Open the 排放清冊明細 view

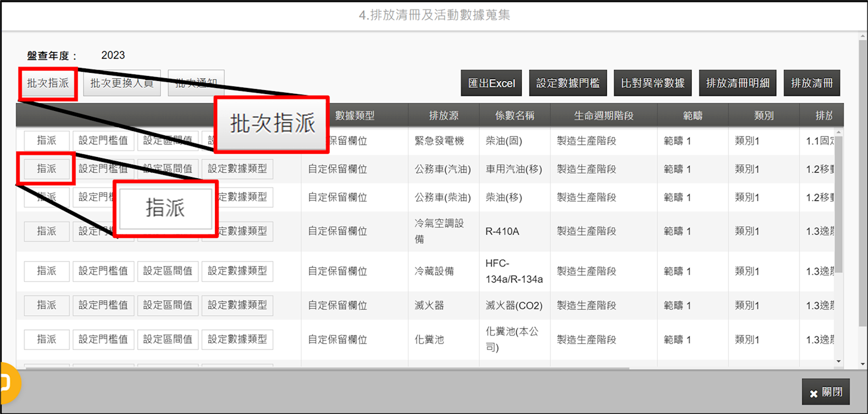(737, 83)
